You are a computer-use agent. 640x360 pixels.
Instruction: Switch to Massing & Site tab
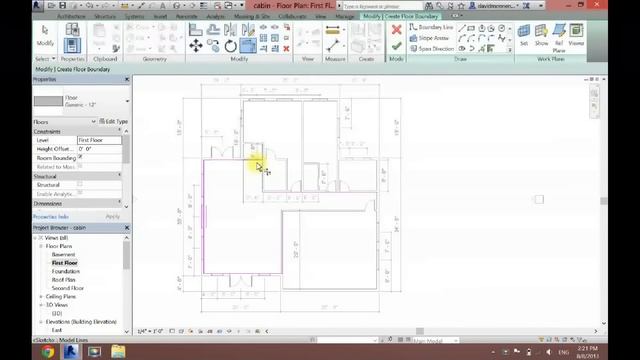pyautogui.click(x=252, y=16)
